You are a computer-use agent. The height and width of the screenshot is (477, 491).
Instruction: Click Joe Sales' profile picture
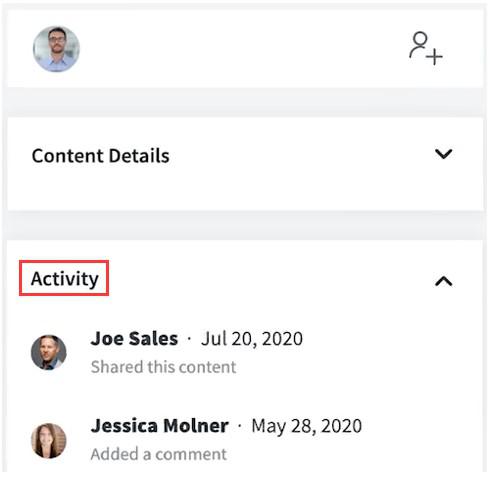49,352
